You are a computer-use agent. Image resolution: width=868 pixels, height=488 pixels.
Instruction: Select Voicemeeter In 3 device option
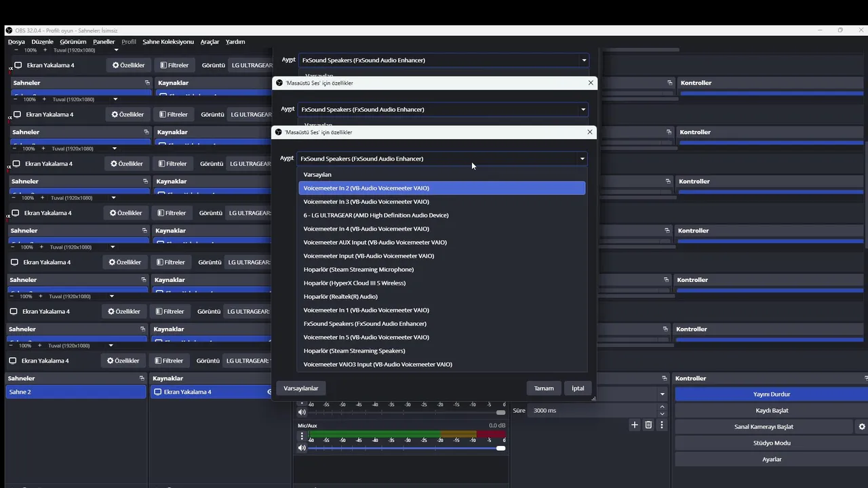click(441, 201)
